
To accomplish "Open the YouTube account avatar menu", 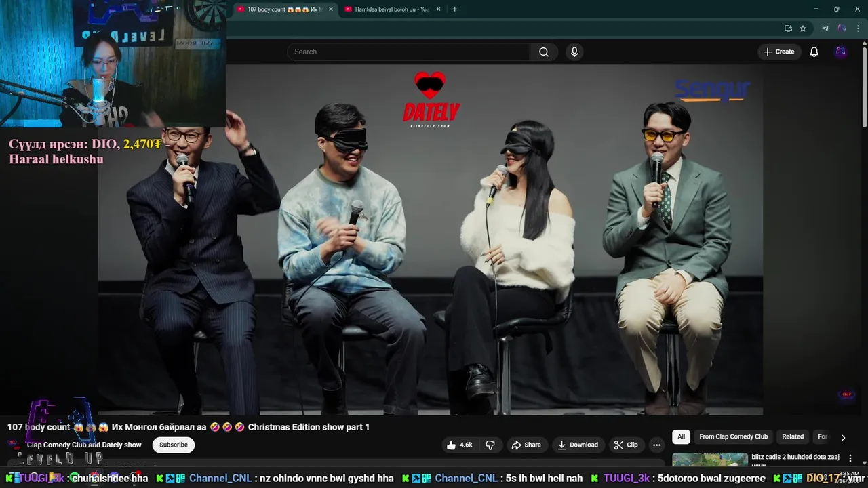I will point(841,52).
